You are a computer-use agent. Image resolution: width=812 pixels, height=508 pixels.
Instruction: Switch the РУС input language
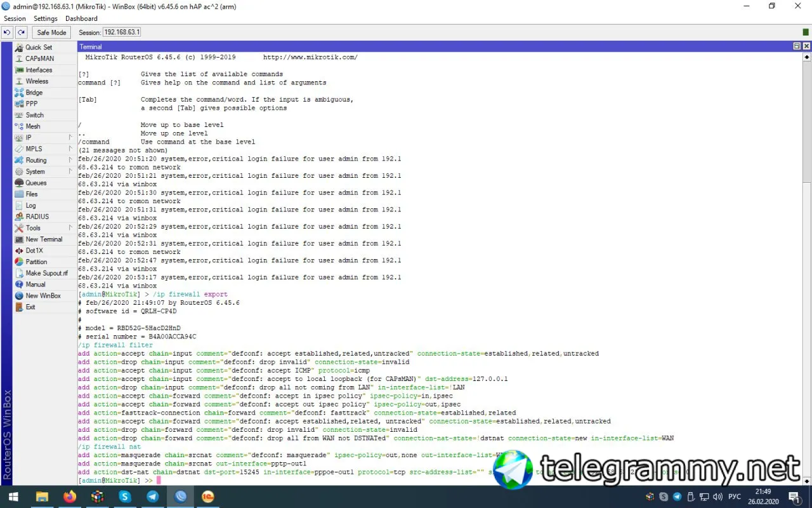tap(735, 497)
